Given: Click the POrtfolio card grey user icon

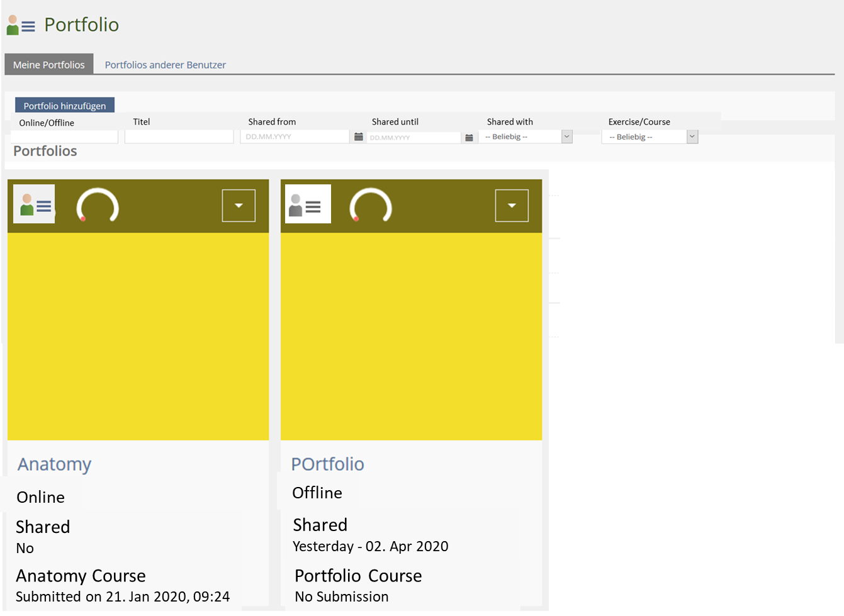Looking at the screenshot, I should click(x=307, y=204).
